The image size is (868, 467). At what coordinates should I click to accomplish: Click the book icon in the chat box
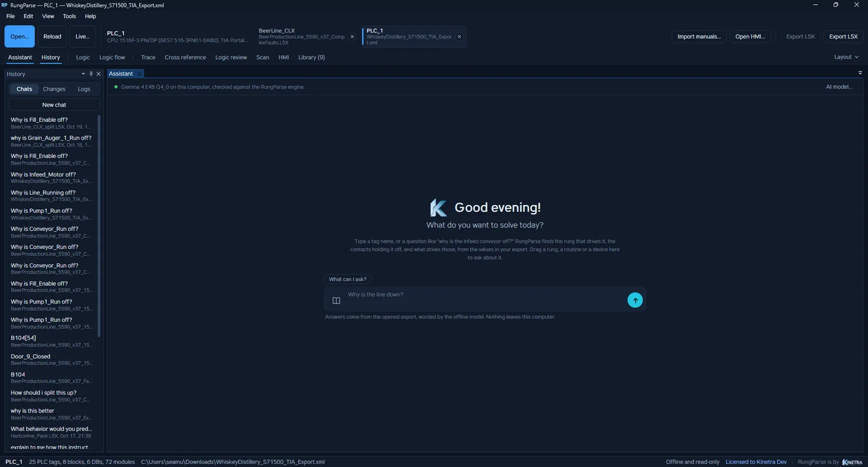click(336, 300)
